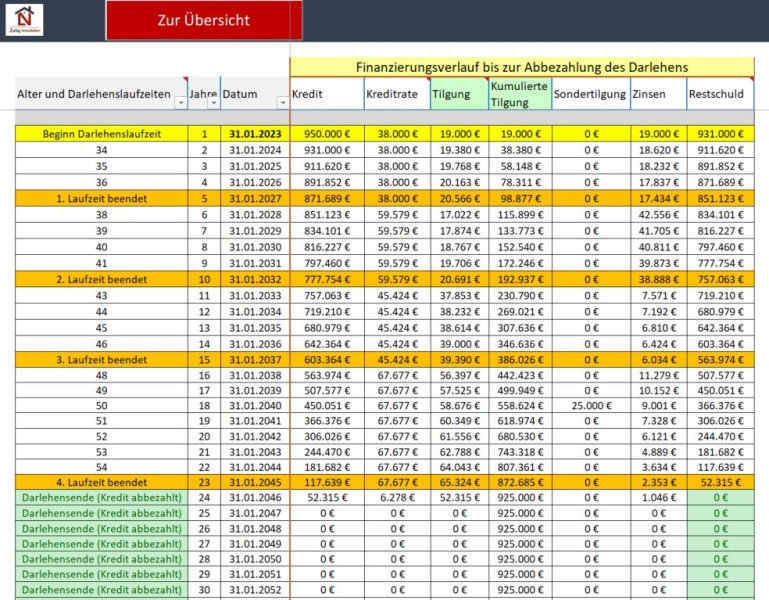Viewport: 769px width, 600px height.
Task: Click Zinsen value 1.046 €
Action: pyautogui.click(x=659, y=497)
